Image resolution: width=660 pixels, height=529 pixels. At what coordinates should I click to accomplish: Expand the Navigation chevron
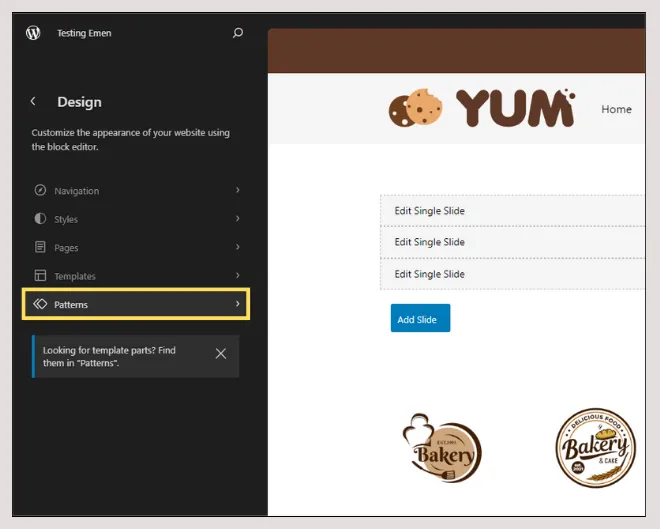[238, 190]
